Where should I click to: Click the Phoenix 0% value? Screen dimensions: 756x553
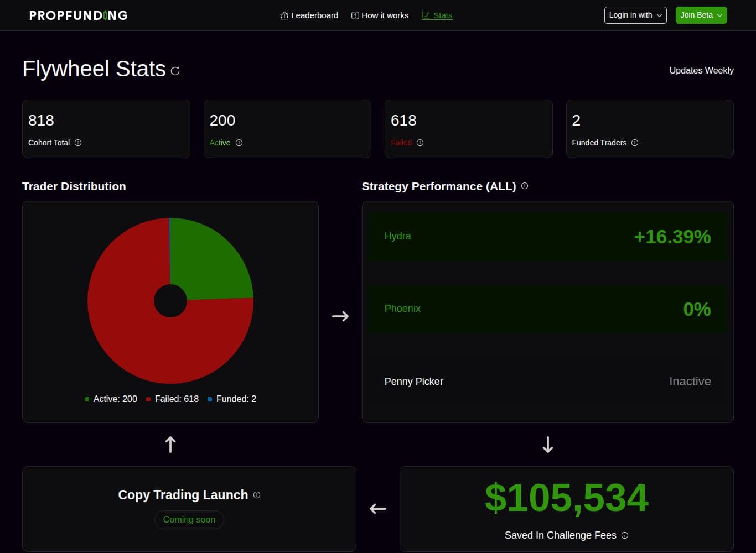697,309
